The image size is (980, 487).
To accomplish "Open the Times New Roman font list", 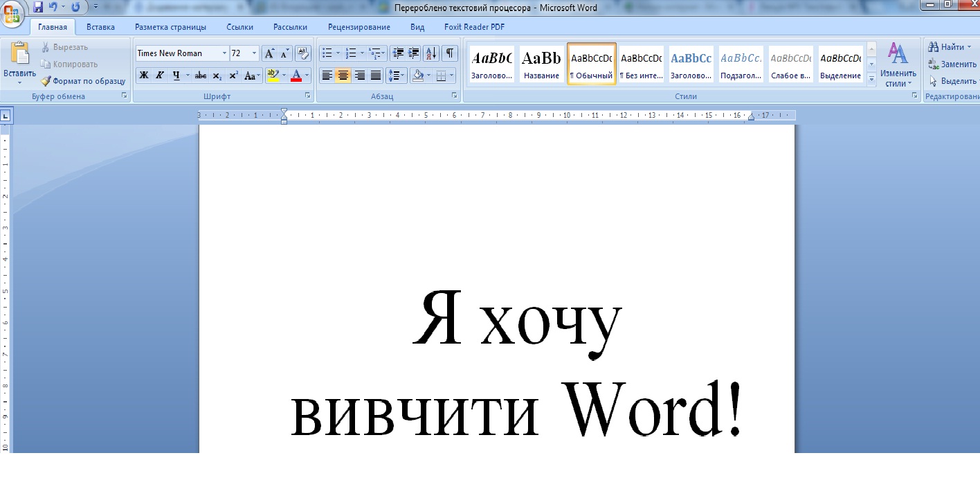I will click(x=224, y=53).
